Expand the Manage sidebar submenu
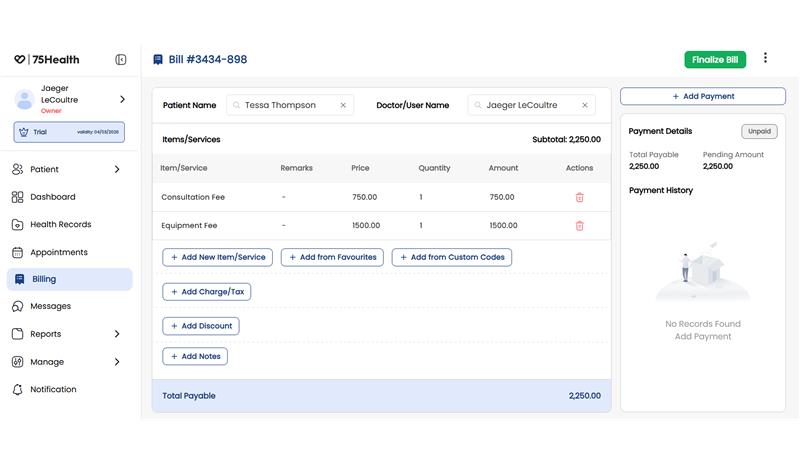The height and width of the screenshot is (468, 800). 117,362
